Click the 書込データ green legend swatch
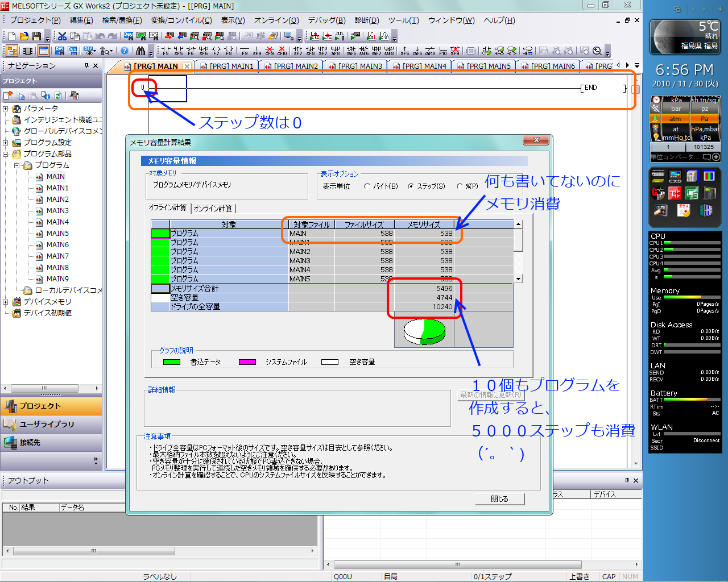This screenshot has height=582, width=728. tap(171, 362)
